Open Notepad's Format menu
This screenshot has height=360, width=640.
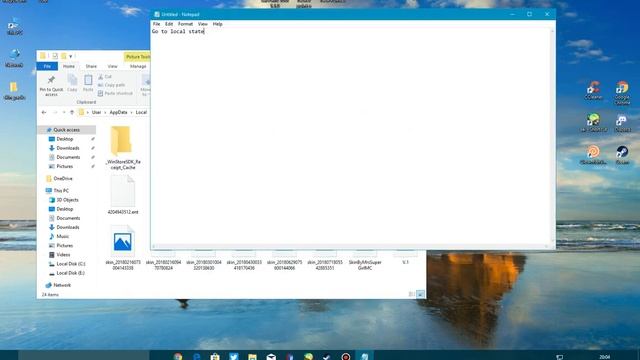(x=185, y=24)
